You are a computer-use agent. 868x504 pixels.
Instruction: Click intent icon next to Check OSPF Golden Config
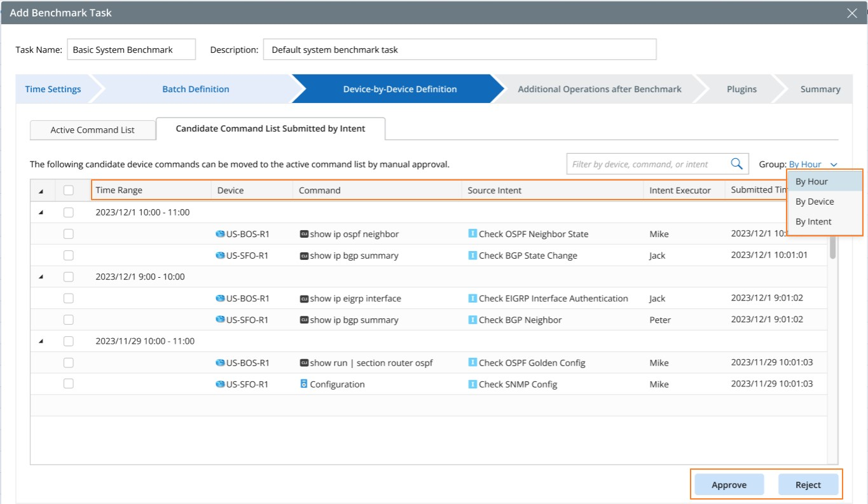pyautogui.click(x=472, y=362)
